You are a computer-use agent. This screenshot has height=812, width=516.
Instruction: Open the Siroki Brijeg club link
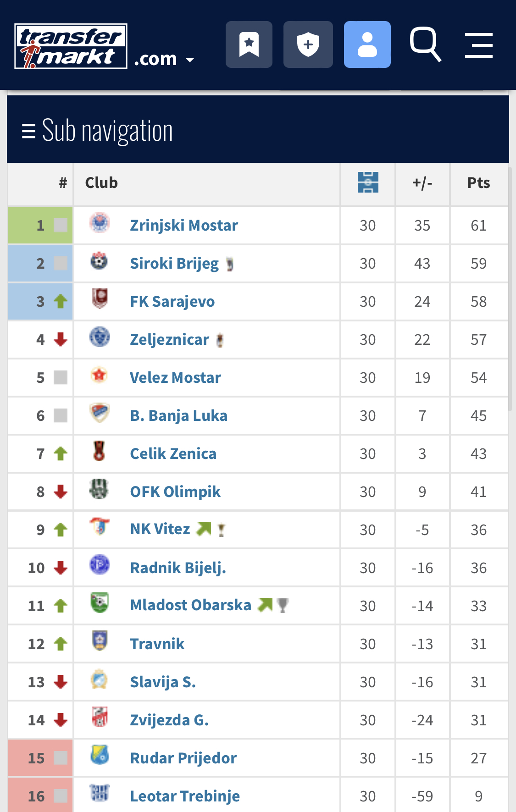(174, 264)
